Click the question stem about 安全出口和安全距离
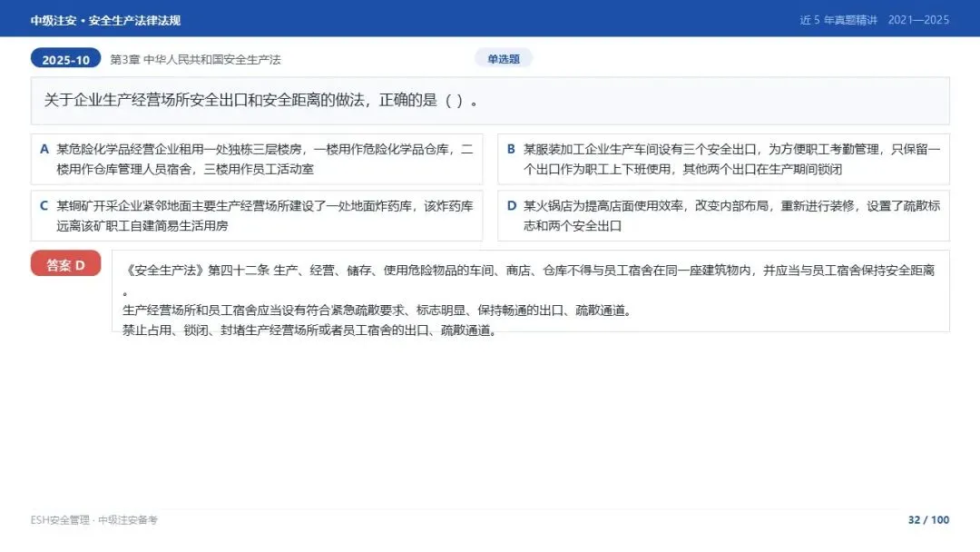Image resolution: width=980 pixels, height=552 pixels. point(490,101)
